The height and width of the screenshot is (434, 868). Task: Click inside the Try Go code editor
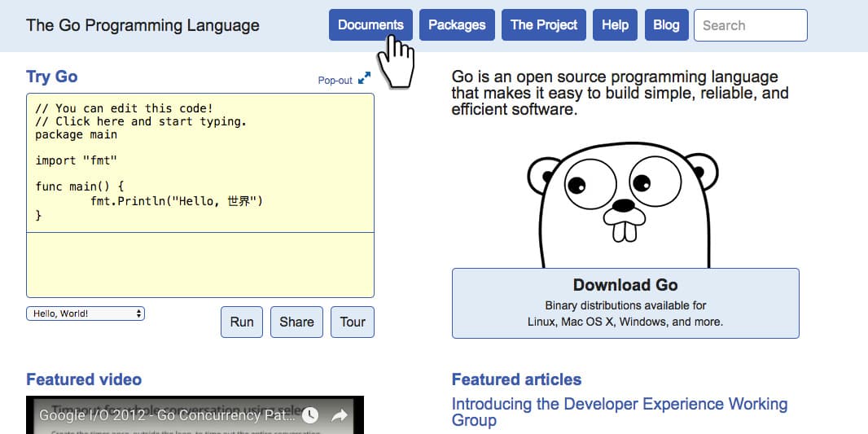pyautogui.click(x=199, y=163)
